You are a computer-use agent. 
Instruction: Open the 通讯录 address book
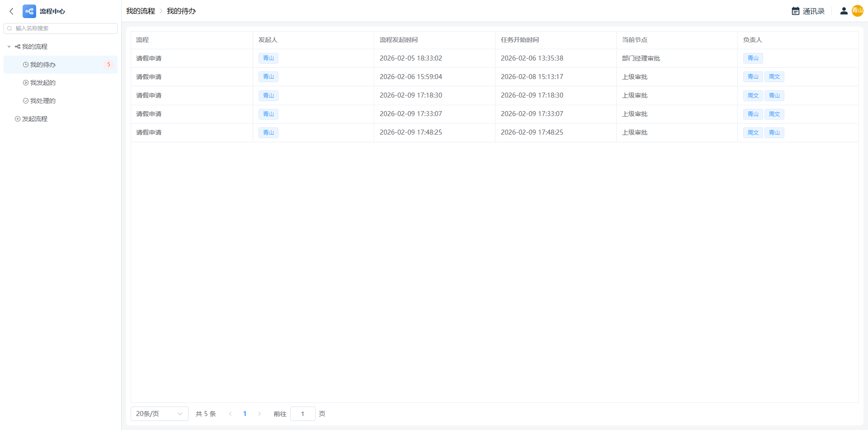point(808,11)
